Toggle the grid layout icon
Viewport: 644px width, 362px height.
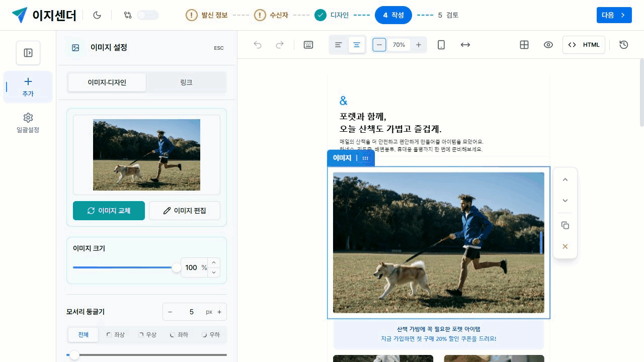(x=524, y=45)
